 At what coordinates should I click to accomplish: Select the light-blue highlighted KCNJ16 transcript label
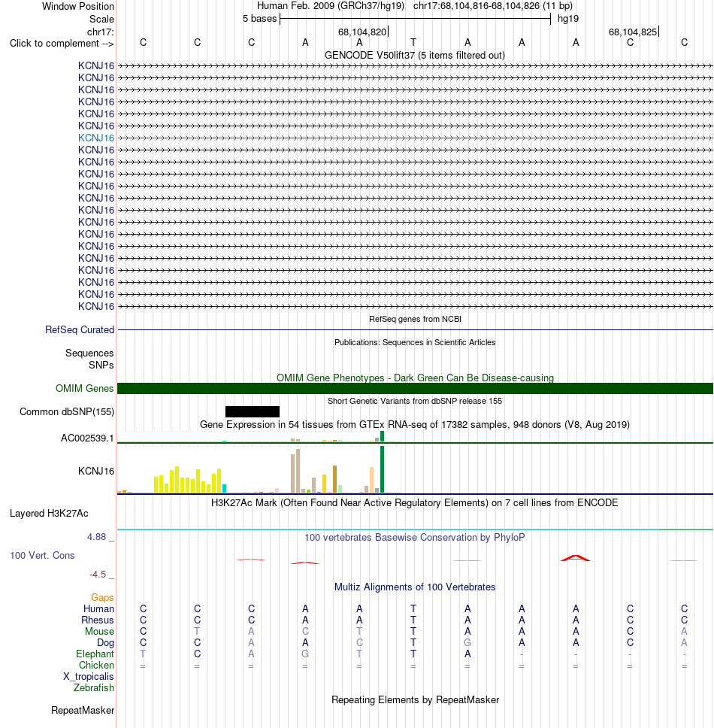(x=96, y=138)
